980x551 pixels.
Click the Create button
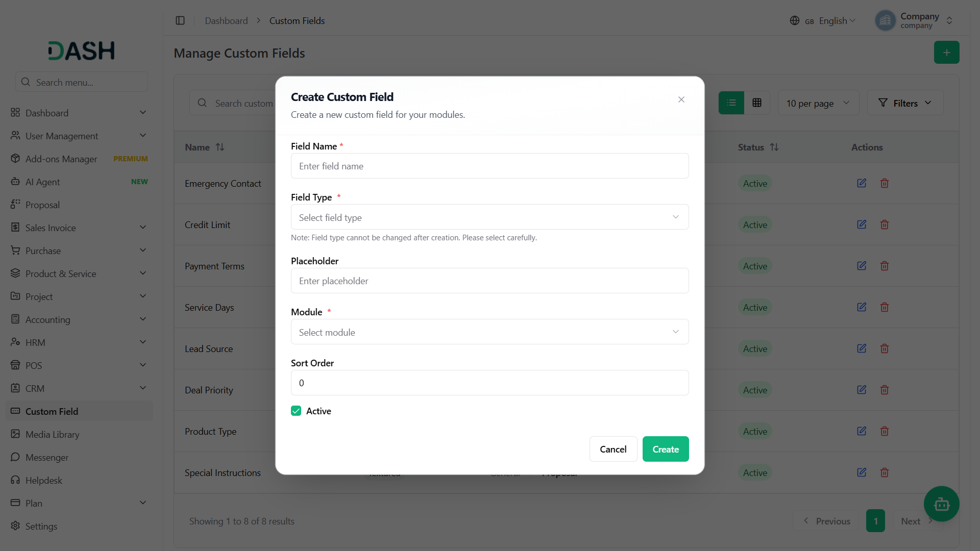tap(666, 449)
